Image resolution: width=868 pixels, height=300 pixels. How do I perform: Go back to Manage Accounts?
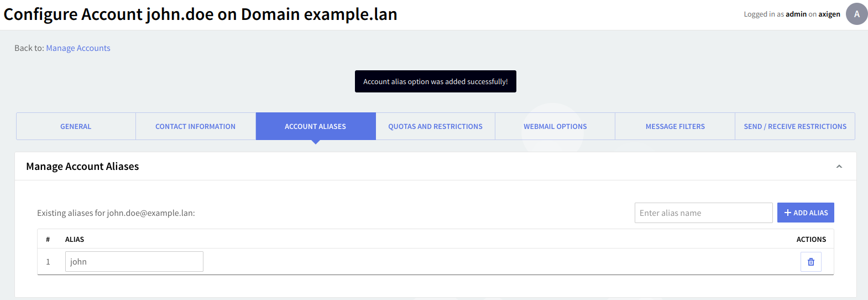78,48
